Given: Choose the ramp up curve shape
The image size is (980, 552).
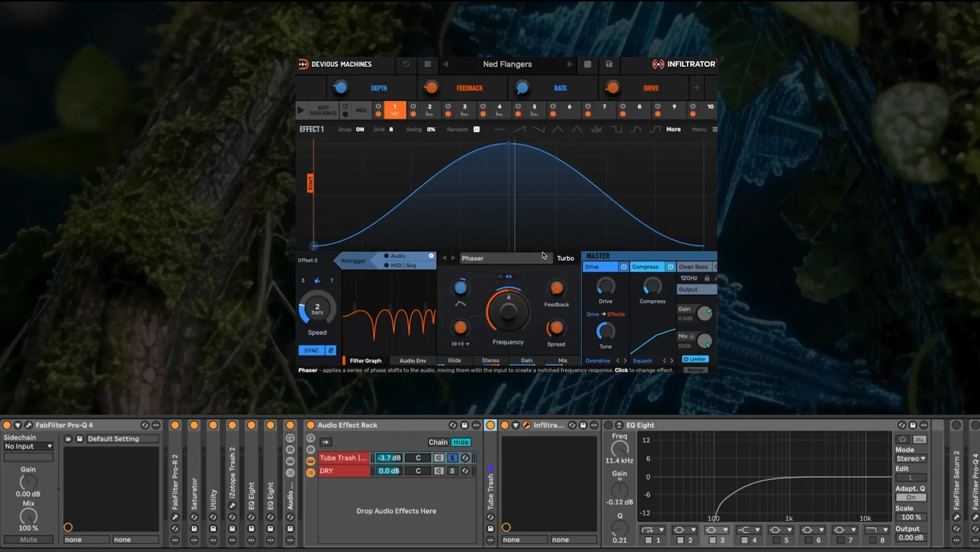Looking at the screenshot, I should [519, 130].
